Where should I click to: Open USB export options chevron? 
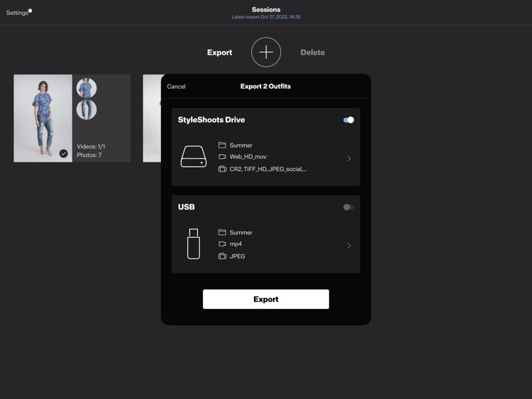pos(349,246)
